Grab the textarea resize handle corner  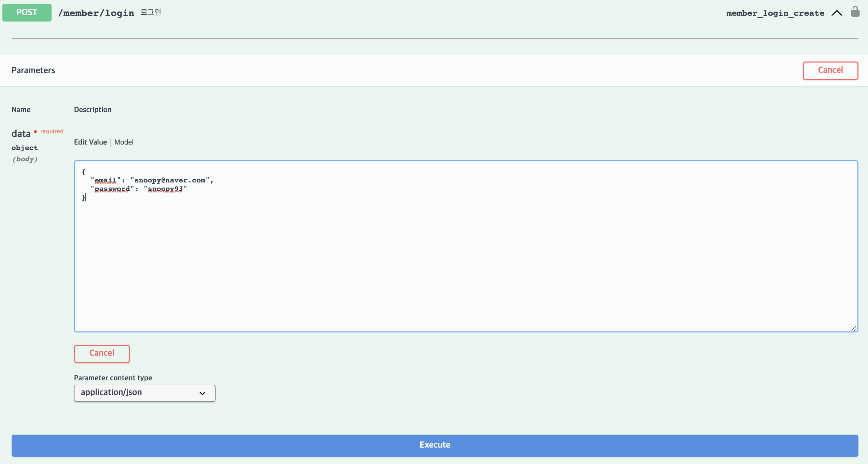click(x=854, y=328)
